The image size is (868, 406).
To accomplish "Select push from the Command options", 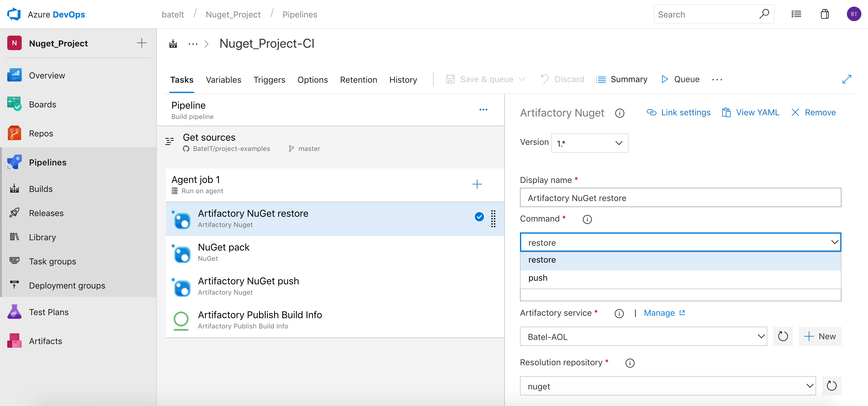I will pos(538,278).
